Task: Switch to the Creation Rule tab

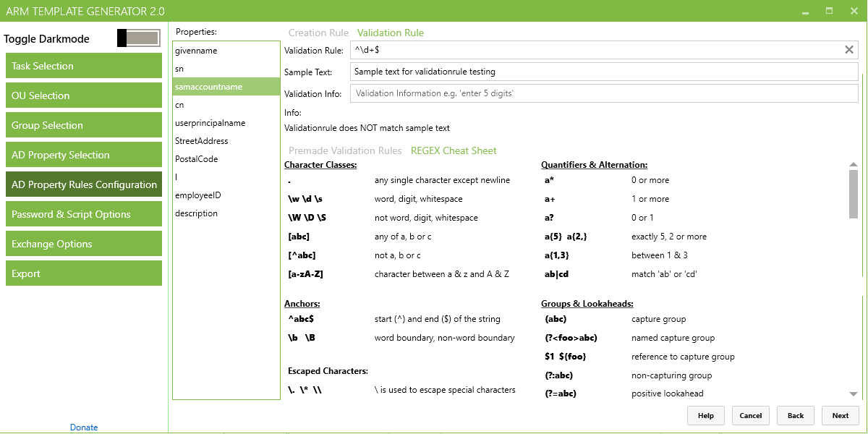Action: tap(318, 33)
